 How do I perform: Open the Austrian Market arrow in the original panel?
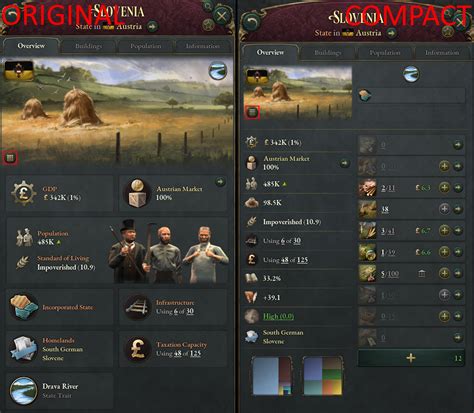point(220,182)
